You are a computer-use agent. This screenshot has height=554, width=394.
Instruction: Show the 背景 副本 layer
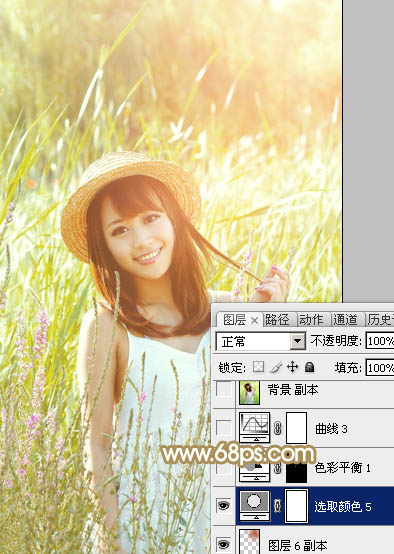pos(223,390)
